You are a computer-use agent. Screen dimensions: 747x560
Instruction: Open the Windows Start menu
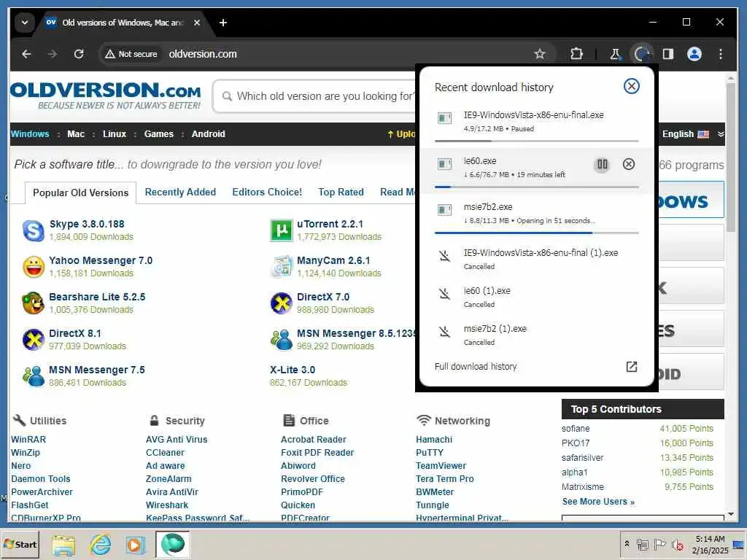point(20,544)
